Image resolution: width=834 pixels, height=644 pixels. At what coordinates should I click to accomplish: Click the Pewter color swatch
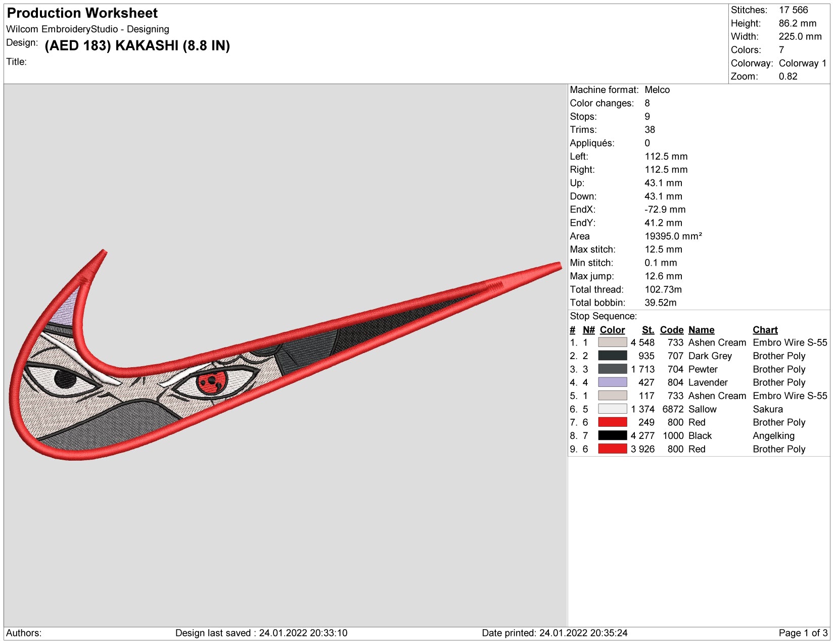(x=612, y=369)
